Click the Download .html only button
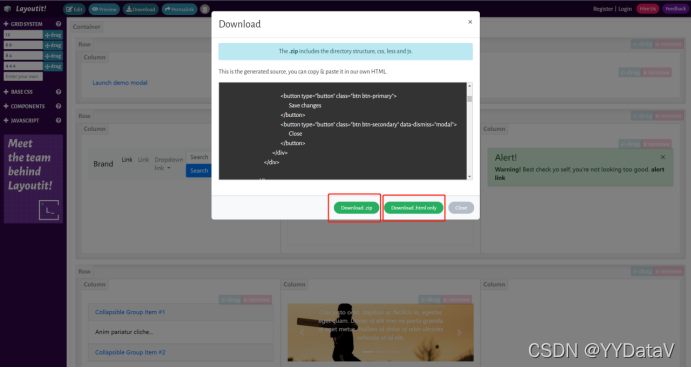The width and height of the screenshot is (691, 368). click(413, 208)
